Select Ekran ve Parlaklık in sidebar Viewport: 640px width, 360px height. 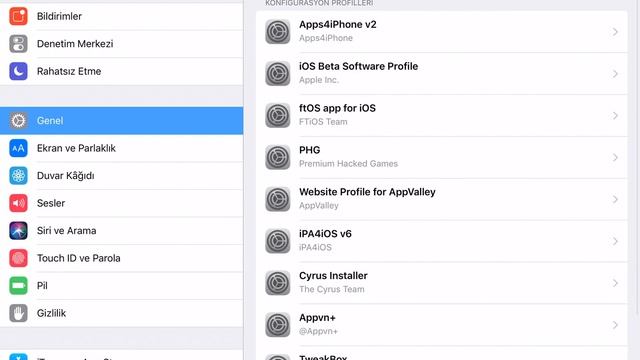122,148
